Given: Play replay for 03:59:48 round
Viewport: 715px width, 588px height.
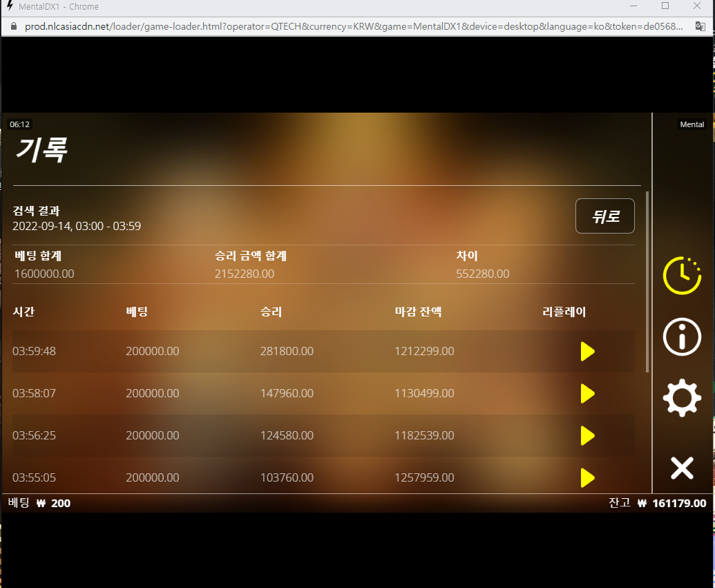Looking at the screenshot, I should pyautogui.click(x=587, y=351).
